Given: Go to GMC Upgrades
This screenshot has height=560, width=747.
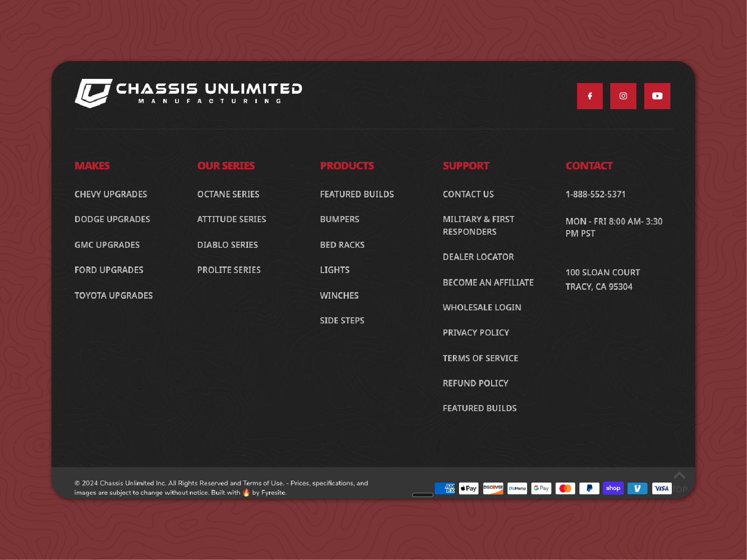Looking at the screenshot, I should pyautogui.click(x=107, y=245).
